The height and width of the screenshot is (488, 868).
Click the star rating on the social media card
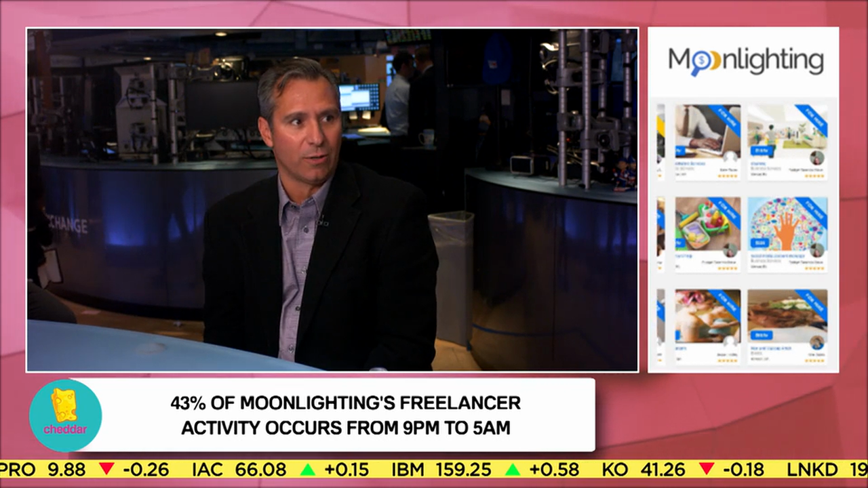tap(814, 268)
